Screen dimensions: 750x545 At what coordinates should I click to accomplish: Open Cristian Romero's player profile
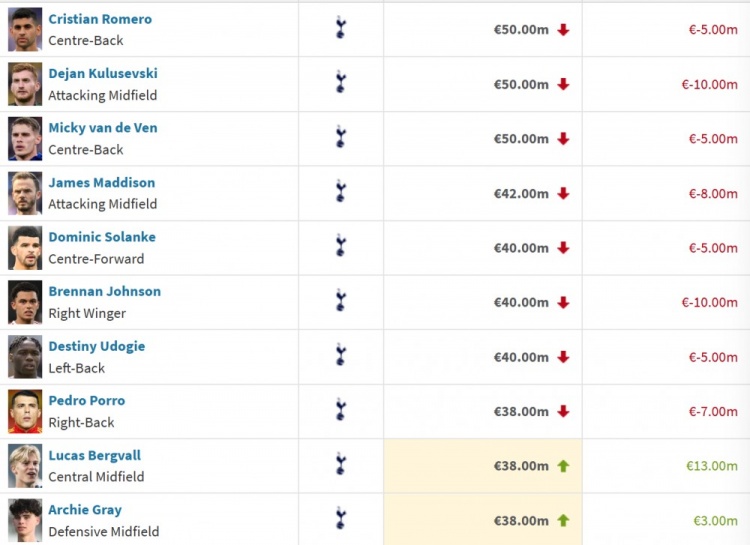coord(100,19)
